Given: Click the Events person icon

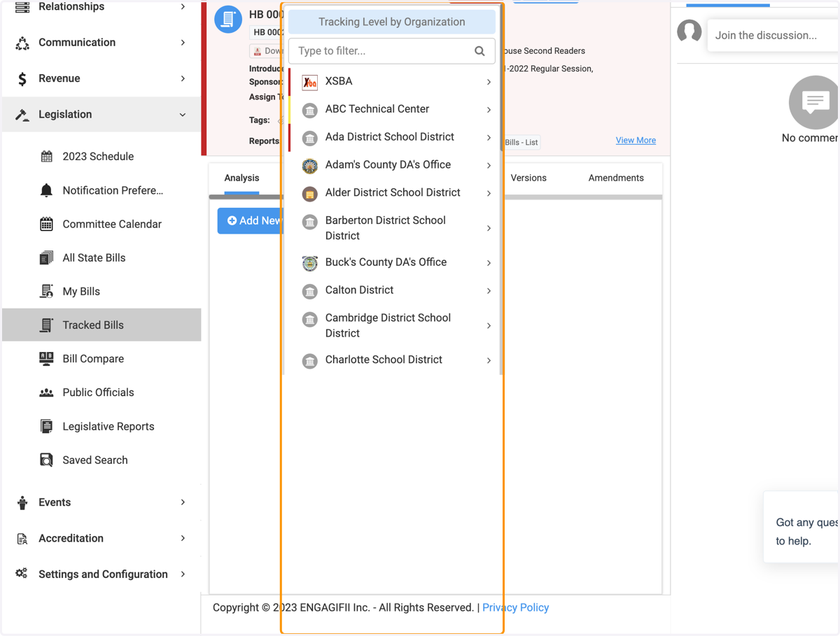Looking at the screenshot, I should tap(22, 502).
